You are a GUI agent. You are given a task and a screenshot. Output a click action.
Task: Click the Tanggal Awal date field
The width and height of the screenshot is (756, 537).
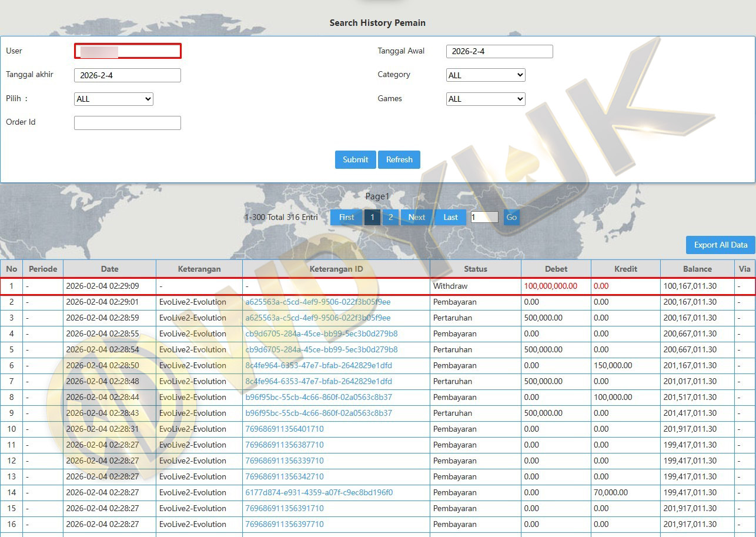click(x=499, y=51)
